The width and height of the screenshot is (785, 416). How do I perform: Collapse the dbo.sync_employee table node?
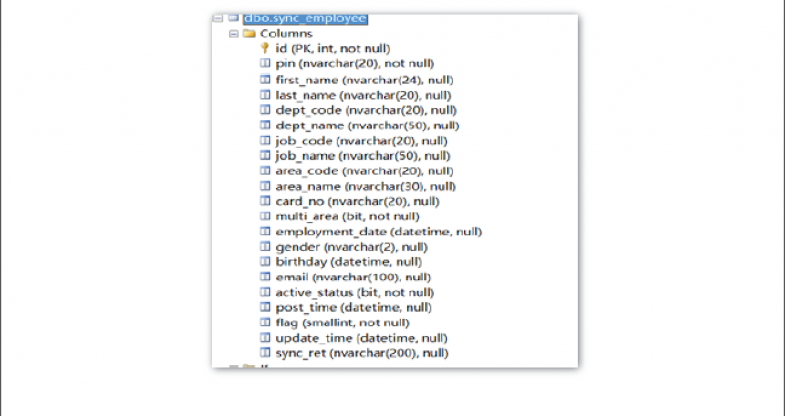coord(218,18)
